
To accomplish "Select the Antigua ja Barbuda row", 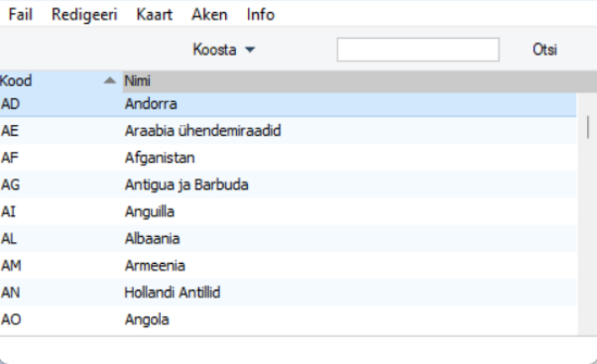I will [x=289, y=184].
